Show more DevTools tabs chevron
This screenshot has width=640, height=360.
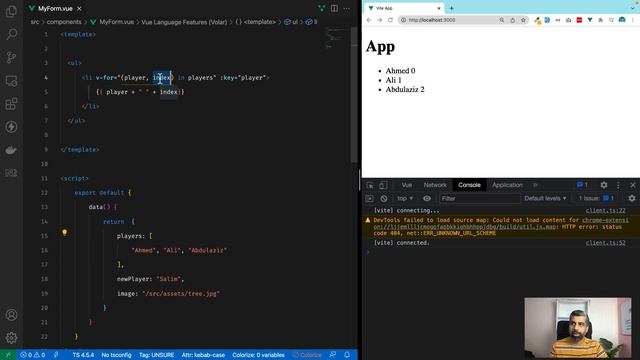coord(535,185)
